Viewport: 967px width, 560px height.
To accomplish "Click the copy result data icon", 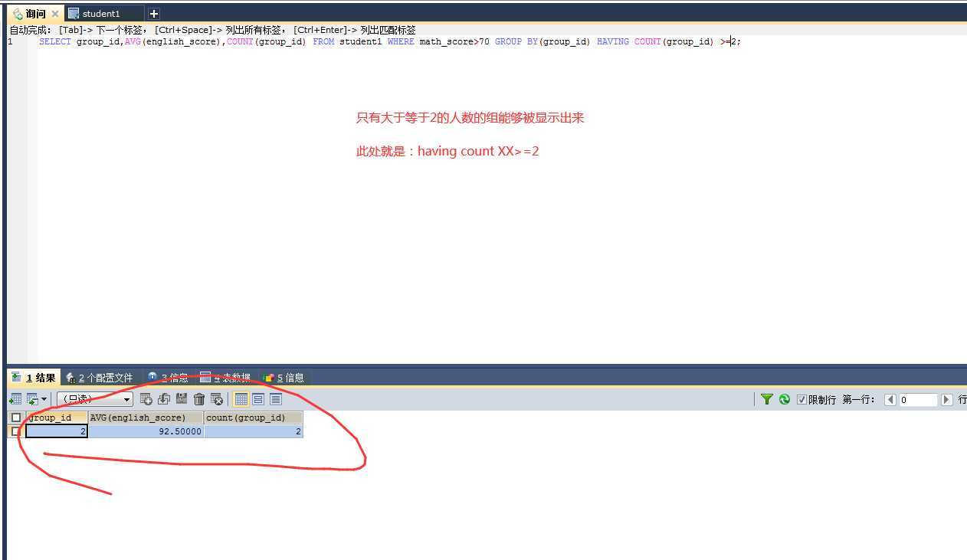I will (33, 399).
